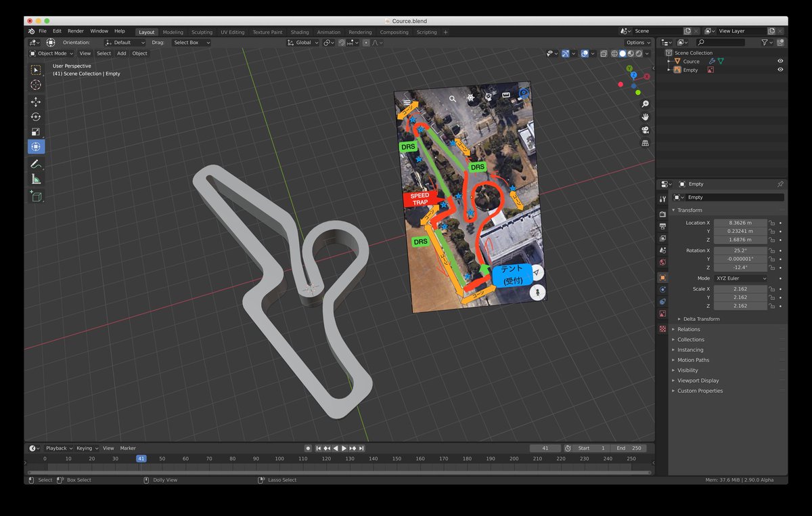Activate the Scale tool
Viewport: 812px width, 516px height.
click(36, 131)
